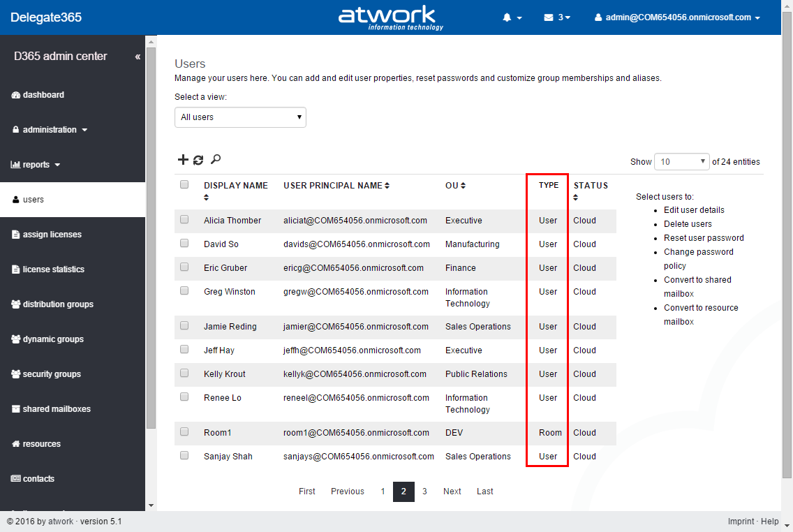Click the sidebar vertical scrollbar
This screenshot has width=793, height=532.
coord(151,237)
